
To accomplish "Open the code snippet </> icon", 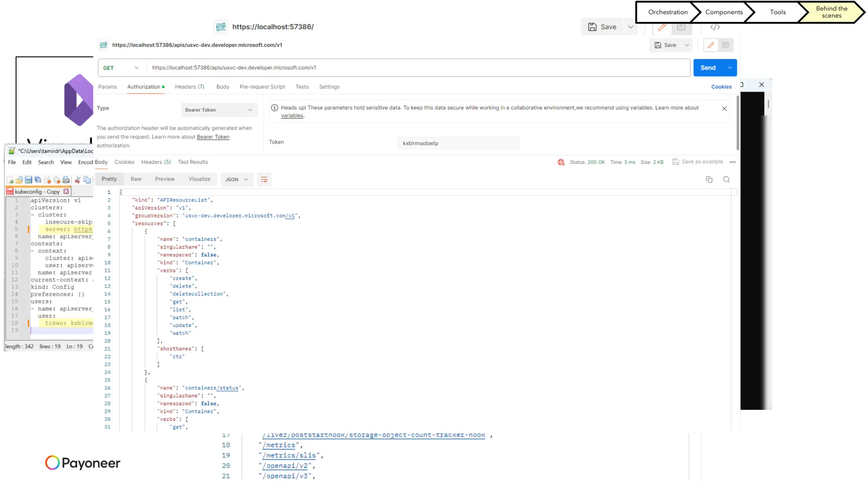I will [x=715, y=27].
